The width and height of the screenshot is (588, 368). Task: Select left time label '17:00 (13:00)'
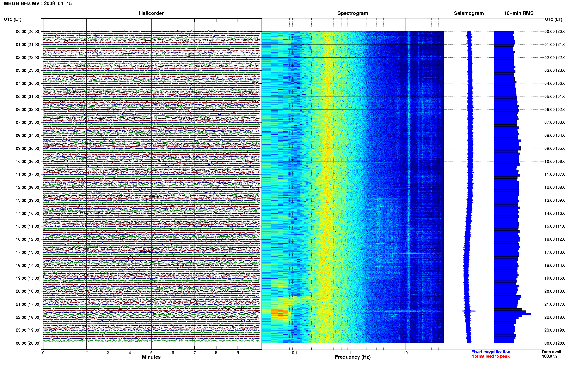(x=28, y=252)
